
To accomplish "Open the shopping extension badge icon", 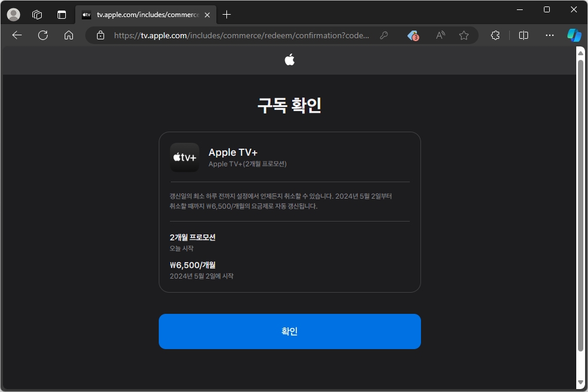I will click(x=413, y=36).
